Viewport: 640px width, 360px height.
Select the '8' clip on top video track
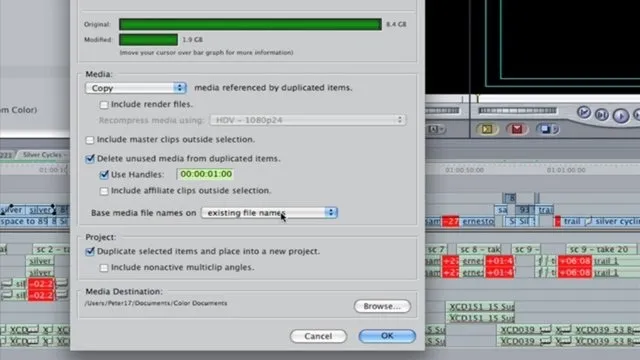click(x=511, y=198)
